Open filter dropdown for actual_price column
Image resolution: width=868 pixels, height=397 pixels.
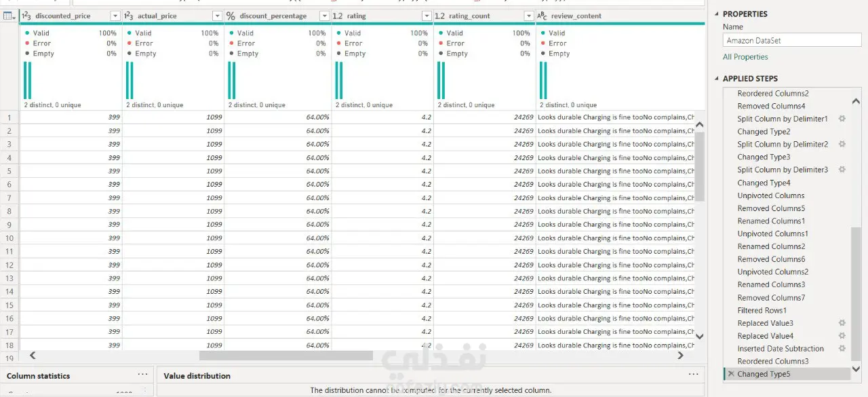tap(217, 16)
